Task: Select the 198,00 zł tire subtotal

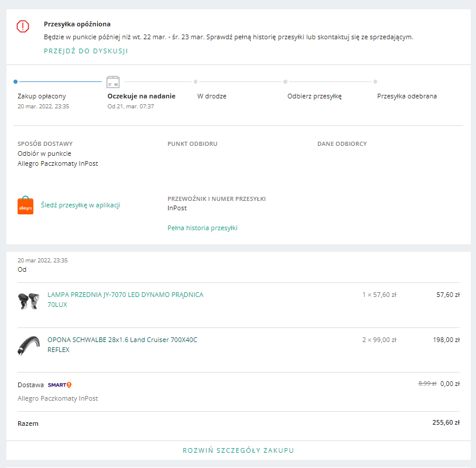Action: point(446,340)
